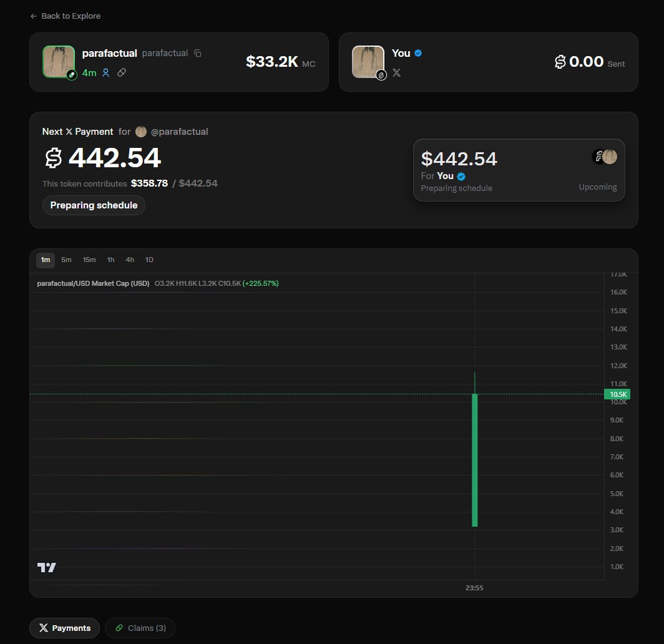Select the 1D chart interval
Image resolution: width=664 pixels, height=644 pixels.
(x=149, y=260)
